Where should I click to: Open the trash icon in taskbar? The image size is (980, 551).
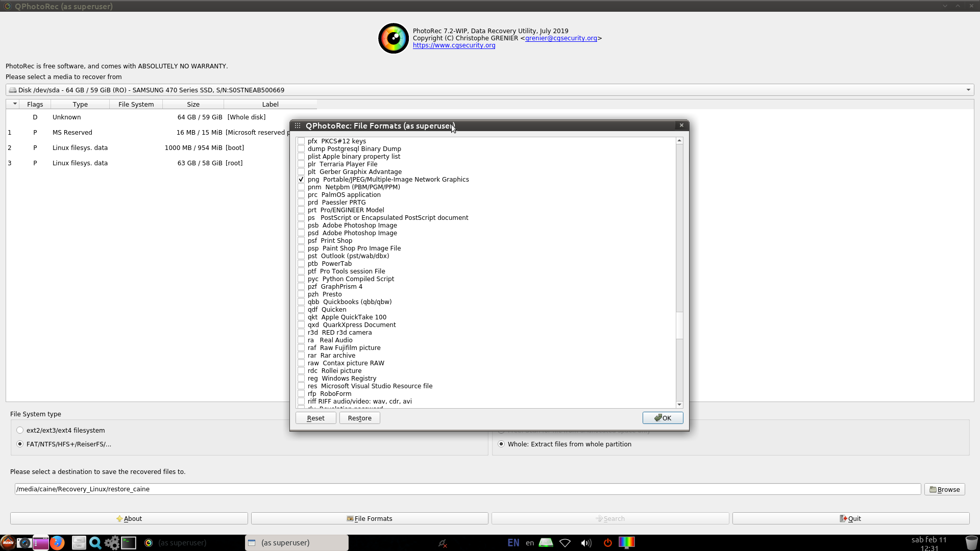971,542
